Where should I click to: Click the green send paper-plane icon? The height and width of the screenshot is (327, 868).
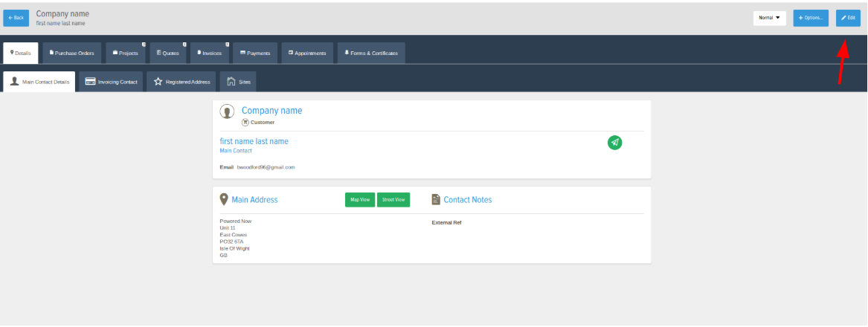coord(614,143)
